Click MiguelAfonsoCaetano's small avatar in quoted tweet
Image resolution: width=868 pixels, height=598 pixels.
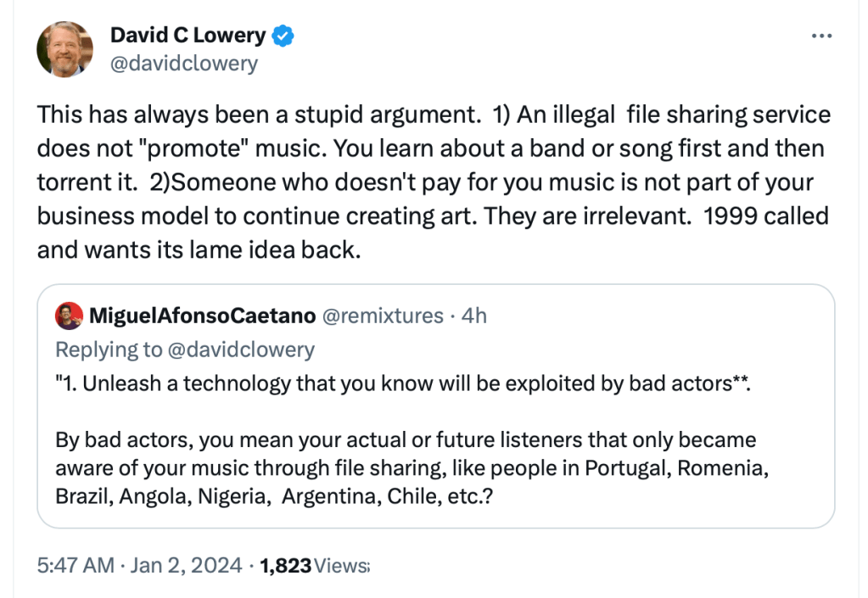(x=69, y=316)
